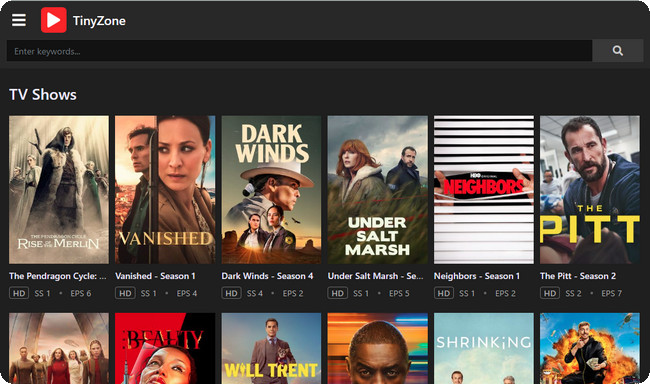Open the hamburger menu icon
650x384 pixels.
pyautogui.click(x=19, y=20)
